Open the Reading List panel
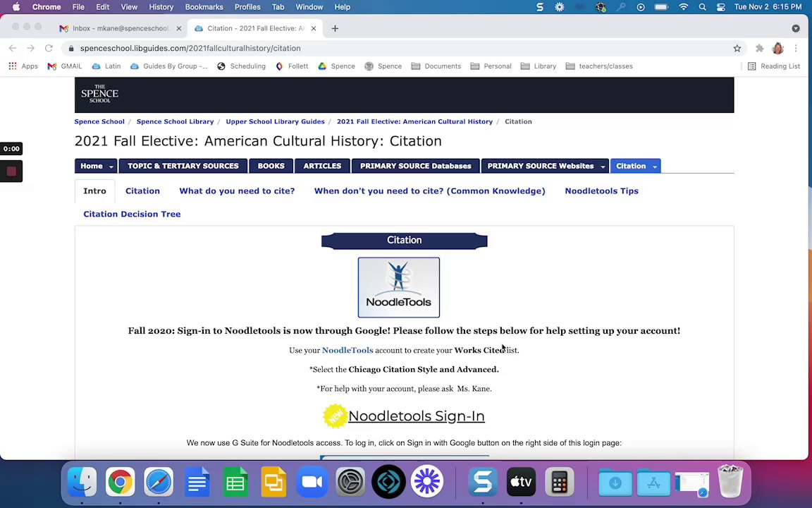Image resolution: width=812 pixels, height=508 pixels. pos(774,66)
